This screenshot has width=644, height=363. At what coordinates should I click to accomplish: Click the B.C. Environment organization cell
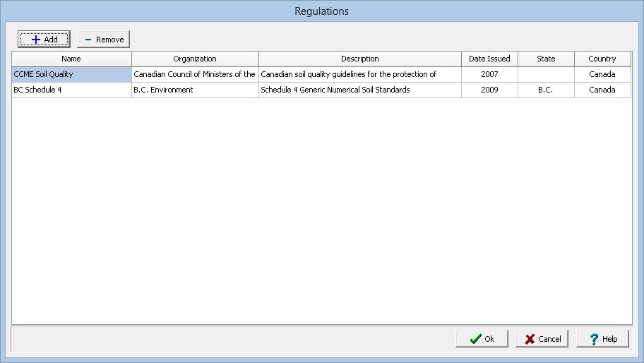(195, 90)
